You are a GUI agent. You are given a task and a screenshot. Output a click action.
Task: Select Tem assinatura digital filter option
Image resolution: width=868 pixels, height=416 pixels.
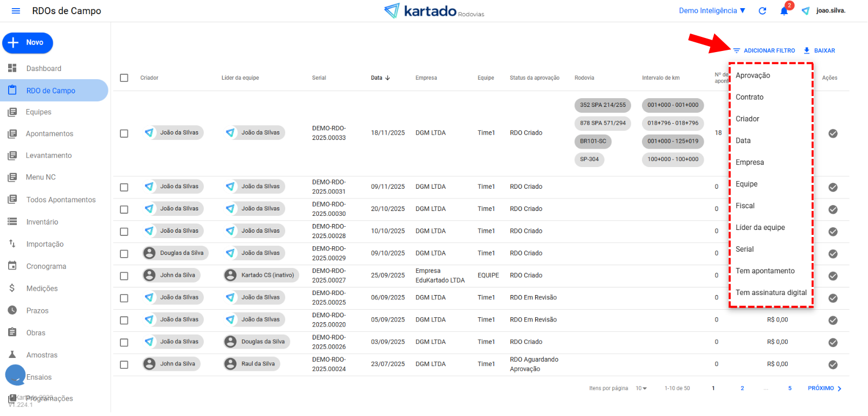tap(770, 293)
